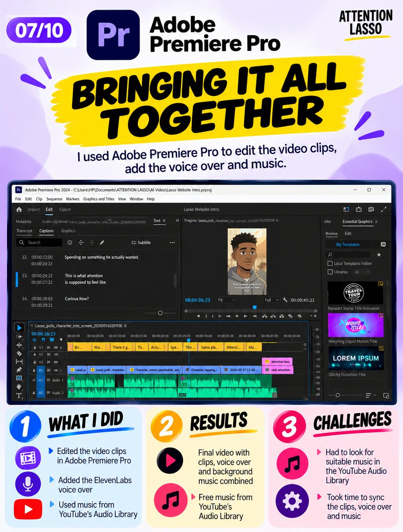Screen dimensions: 403x532
Task: Select the Selection tool arrow
Action: [19, 328]
